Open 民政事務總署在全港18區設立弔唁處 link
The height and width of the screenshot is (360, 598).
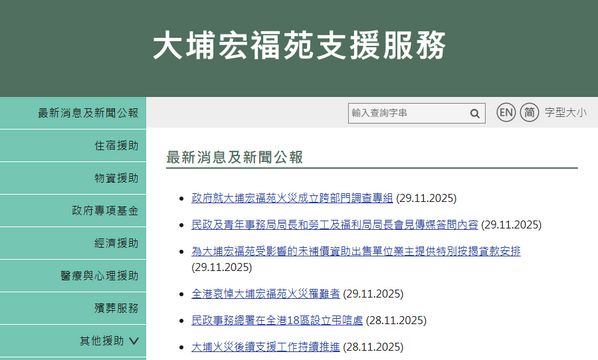click(277, 320)
